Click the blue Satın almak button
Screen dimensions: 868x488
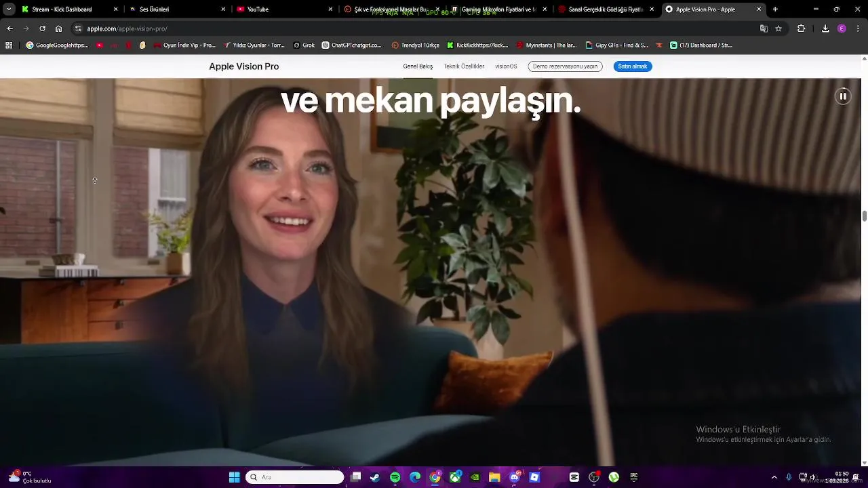coord(633,66)
